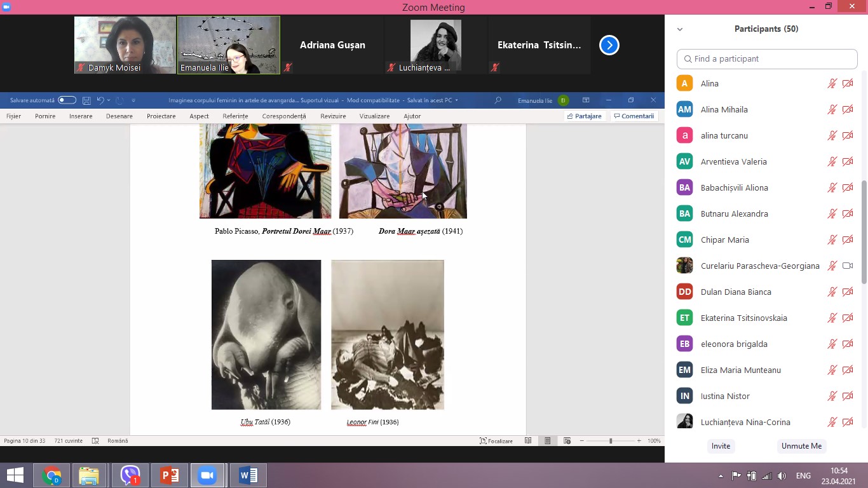Image resolution: width=868 pixels, height=488 pixels.
Task: Click the Save icon in Word title bar
Action: (x=86, y=100)
